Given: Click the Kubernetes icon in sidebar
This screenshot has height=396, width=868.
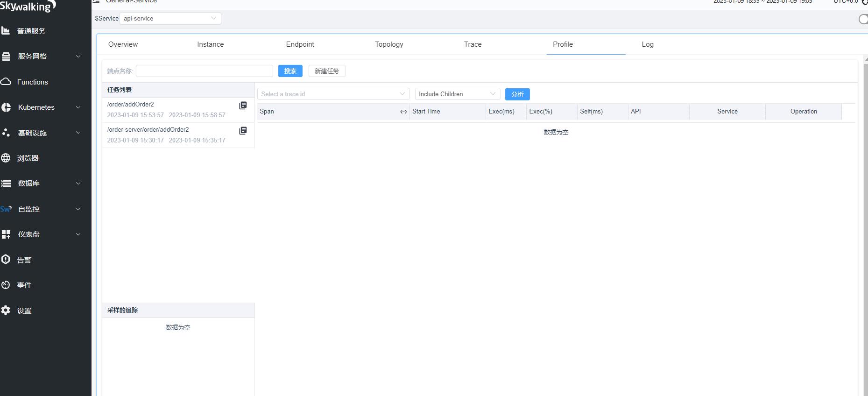Looking at the screenshot, I should pos(6,107).
